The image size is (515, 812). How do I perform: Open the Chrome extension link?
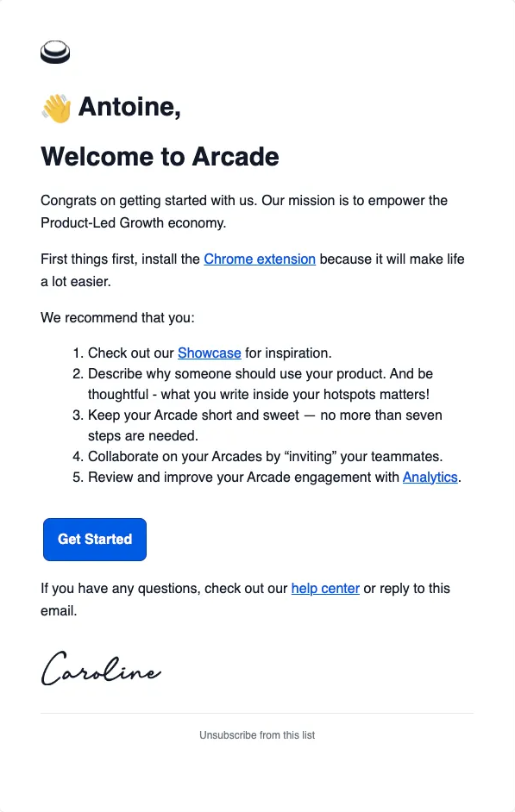(260, 259)
